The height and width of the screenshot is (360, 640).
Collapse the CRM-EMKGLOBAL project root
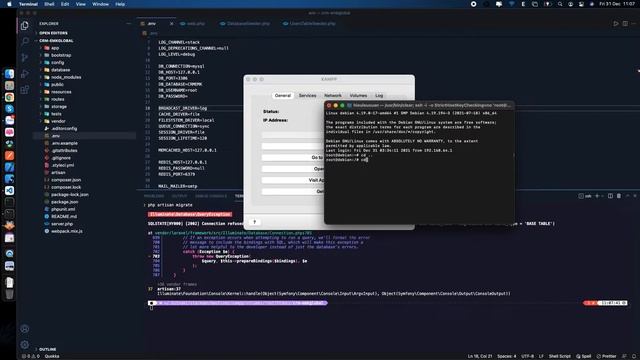[x=56, y=41]
